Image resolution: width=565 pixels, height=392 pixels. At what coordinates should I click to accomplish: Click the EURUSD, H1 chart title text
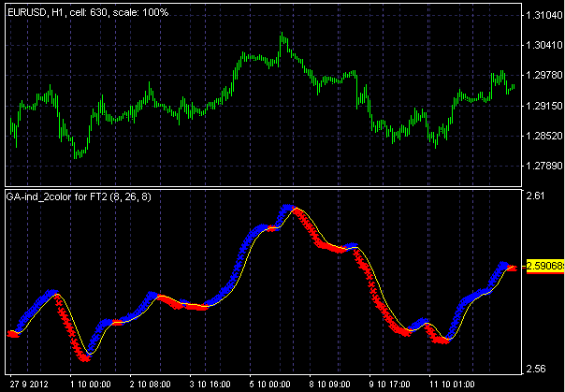pos(88,13)
